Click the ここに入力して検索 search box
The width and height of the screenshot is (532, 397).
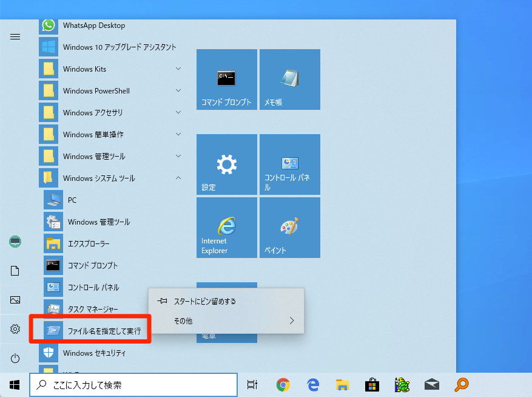tap(133, 385)
